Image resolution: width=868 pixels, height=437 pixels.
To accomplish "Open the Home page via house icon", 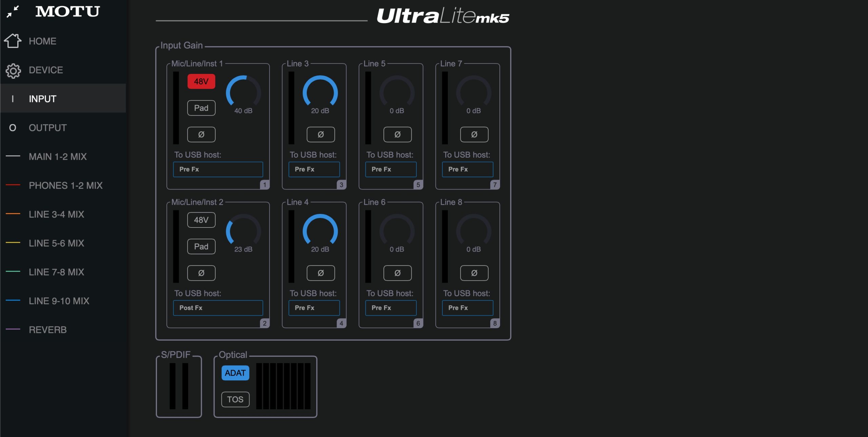I will [x=13, y=41].
